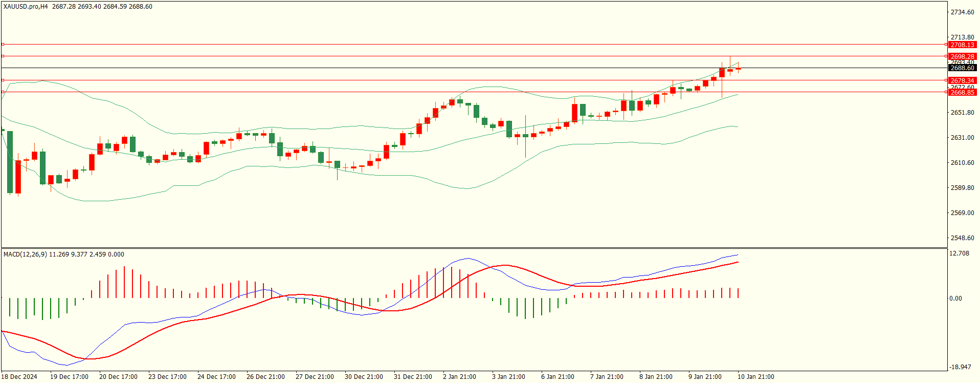The image size is (980, 383).
Task: Click the 3 Jan 21:00 time label
Action: click(508, 376)
